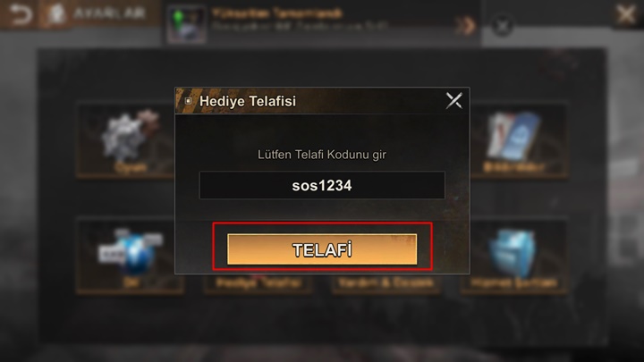Viewport: 644px width, 362px height.
Task: Go back using the return arrow
Action: click(x=21, y=14)
